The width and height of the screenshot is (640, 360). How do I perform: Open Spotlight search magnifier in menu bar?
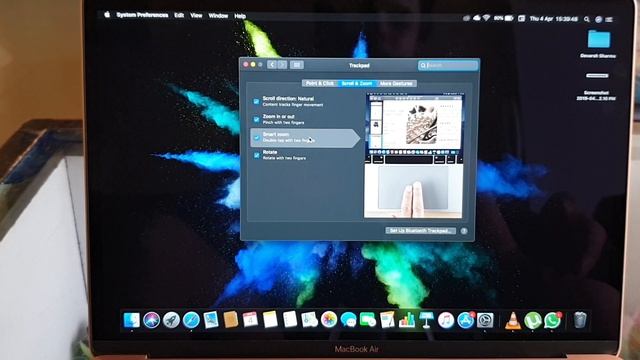click(x=587, y=19)
